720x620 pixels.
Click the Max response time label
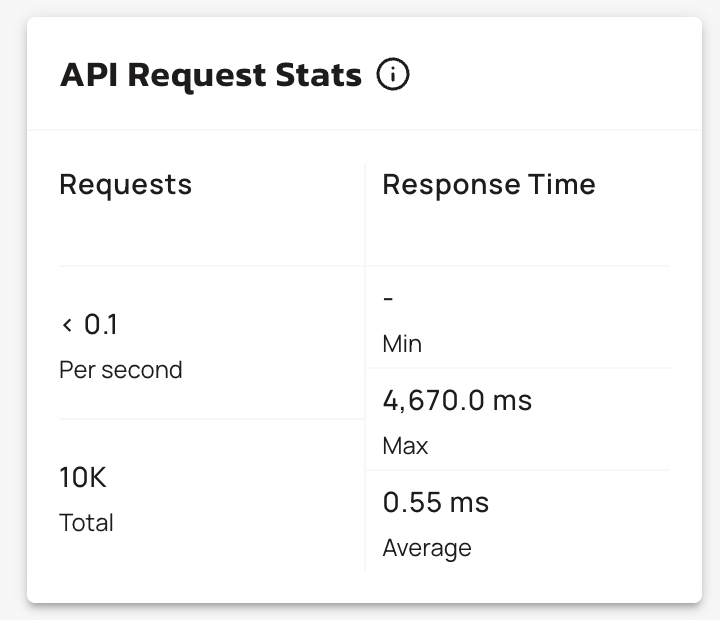[404, 446]
